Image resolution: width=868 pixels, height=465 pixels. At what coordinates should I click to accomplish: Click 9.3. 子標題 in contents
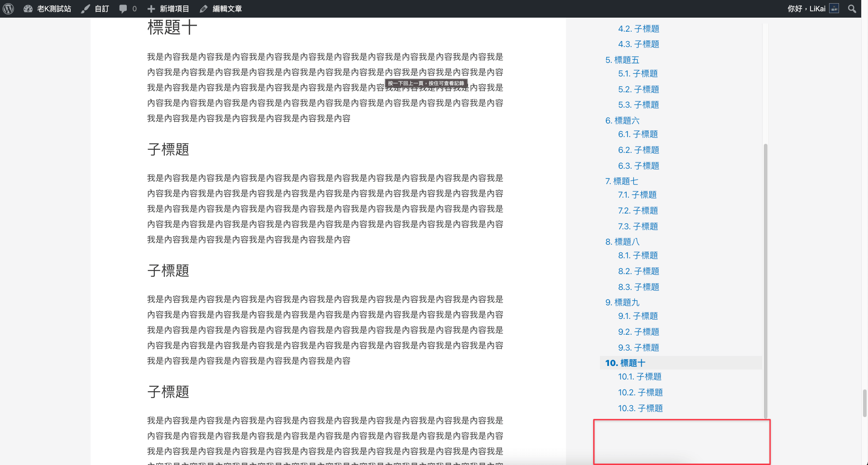tap(638, 347)
